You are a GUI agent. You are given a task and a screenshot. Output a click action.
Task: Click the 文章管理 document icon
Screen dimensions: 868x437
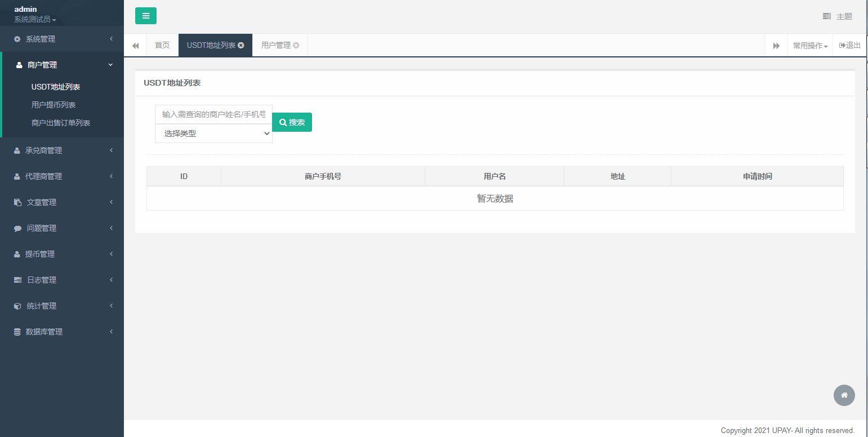[x=16, y=202]
